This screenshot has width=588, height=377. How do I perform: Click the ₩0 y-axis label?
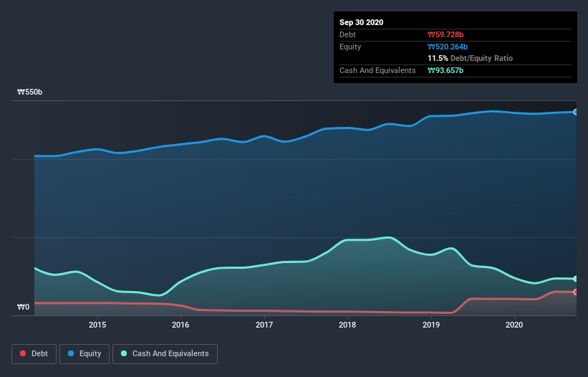click(23, 307)
